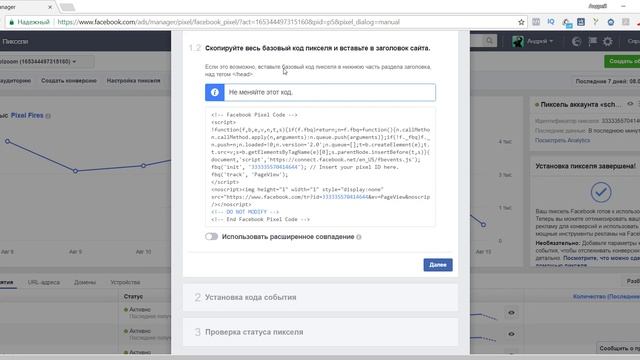Image resolution: width=640 pixels, height=360 pixels.
Task: Select the URL-адреса tab
Action: [x=44, y=282]
